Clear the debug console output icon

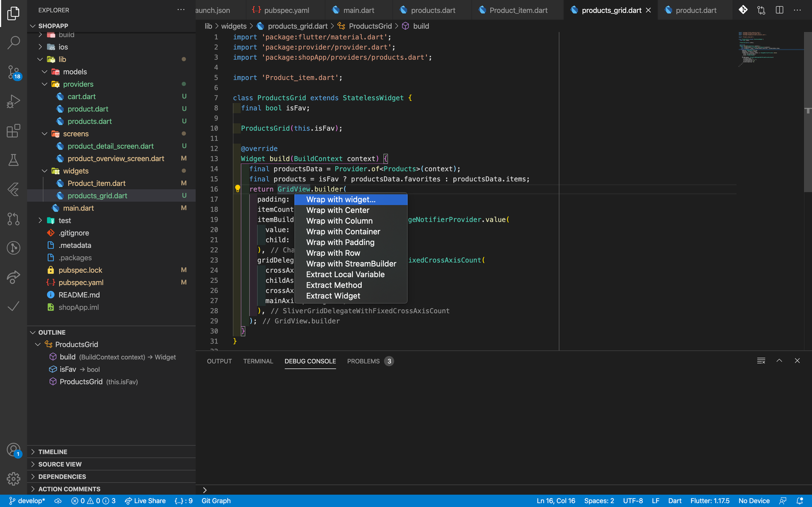coord(761,361)
